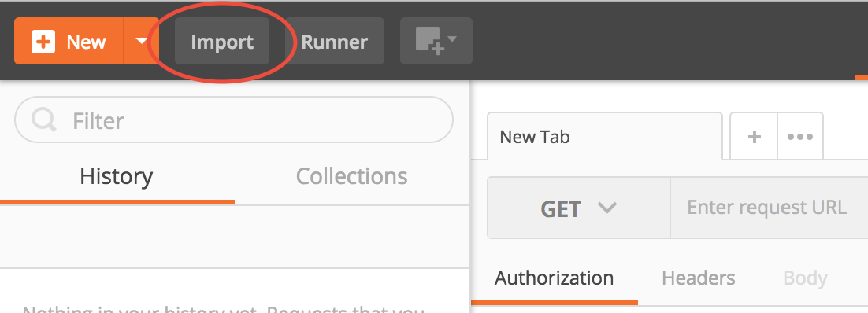
Task: Click the orange New button
Action: (69, 42)
